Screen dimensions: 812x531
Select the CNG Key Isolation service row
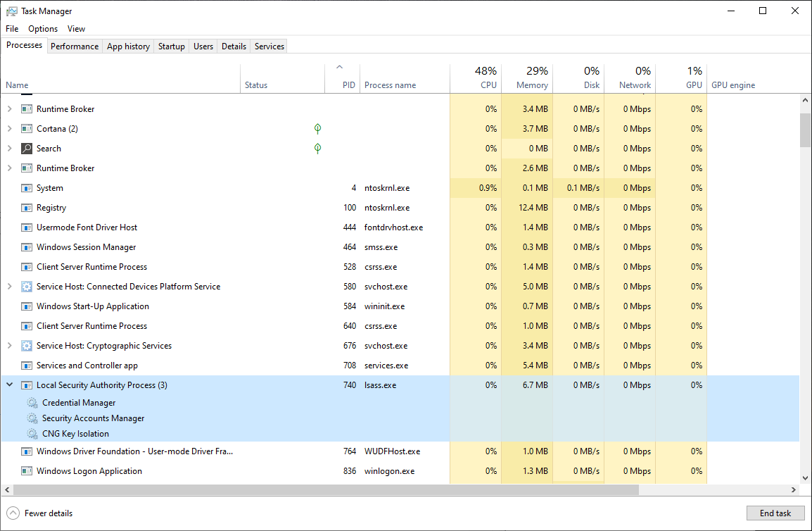click(x=400, y=434)
